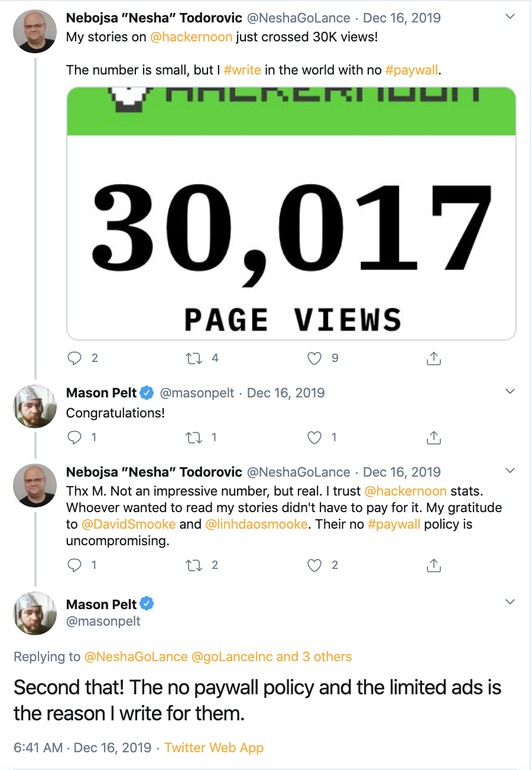The height and width of the screenshot is (770, 532).
Task: Share the Congratulations tweet
Action: click(434, 438)
